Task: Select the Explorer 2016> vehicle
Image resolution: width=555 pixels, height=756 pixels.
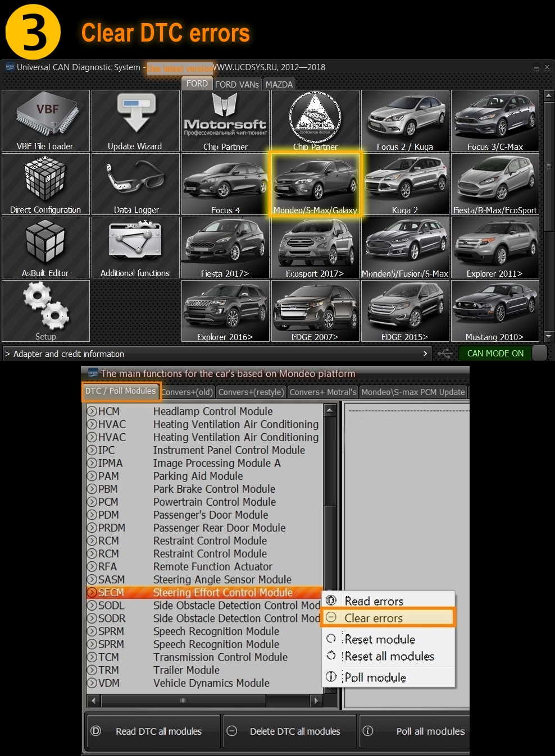Action: click(x=225, y=311)
